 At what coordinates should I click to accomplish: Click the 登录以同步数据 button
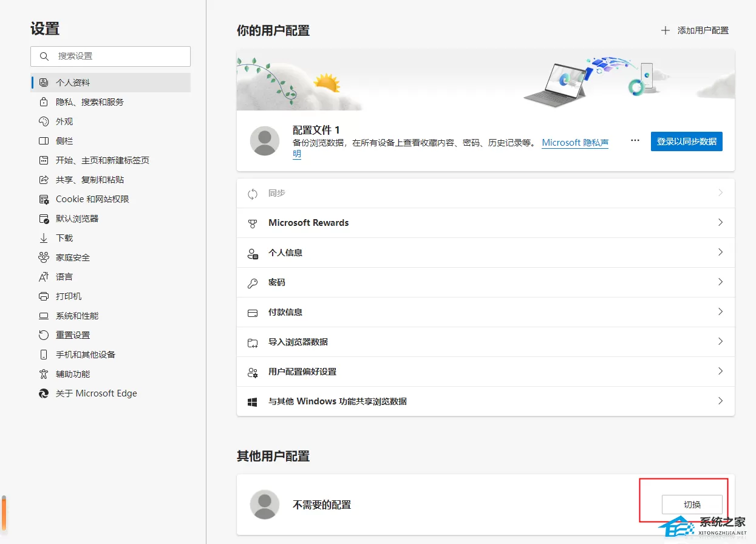(687, 141)
